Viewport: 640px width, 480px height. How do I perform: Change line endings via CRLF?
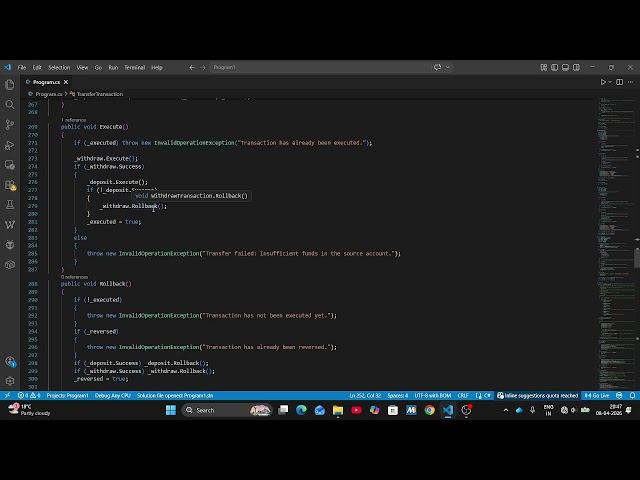click(x=463, y=395)
